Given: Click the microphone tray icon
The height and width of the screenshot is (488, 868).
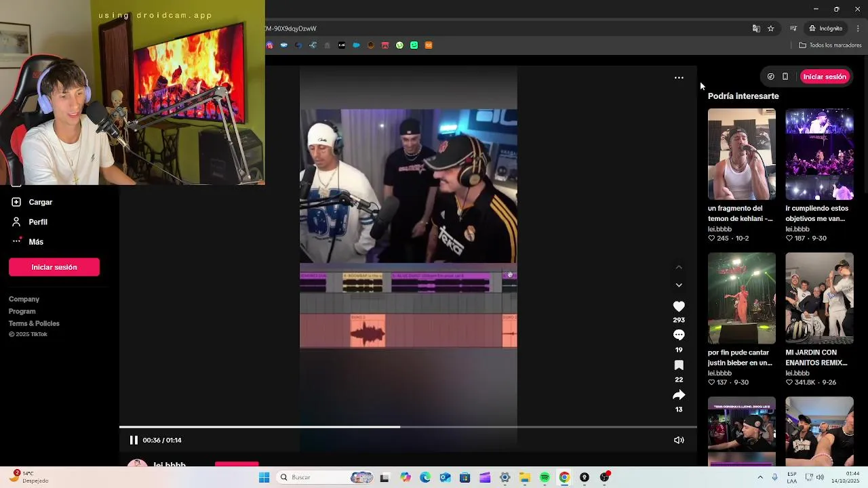Looking at the screenshot, I should [x=775, y=477].
